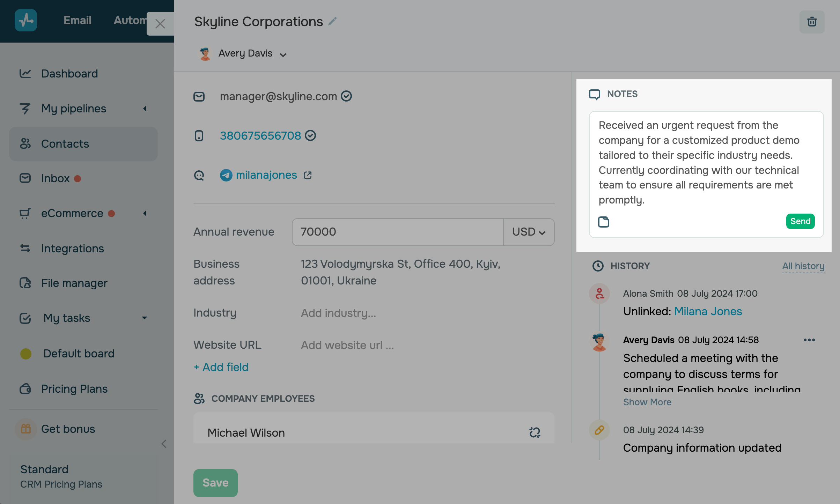Collapse the sidebar with the arrow icon
Viewport: 840px width, 504px height.
click(164, 444)
